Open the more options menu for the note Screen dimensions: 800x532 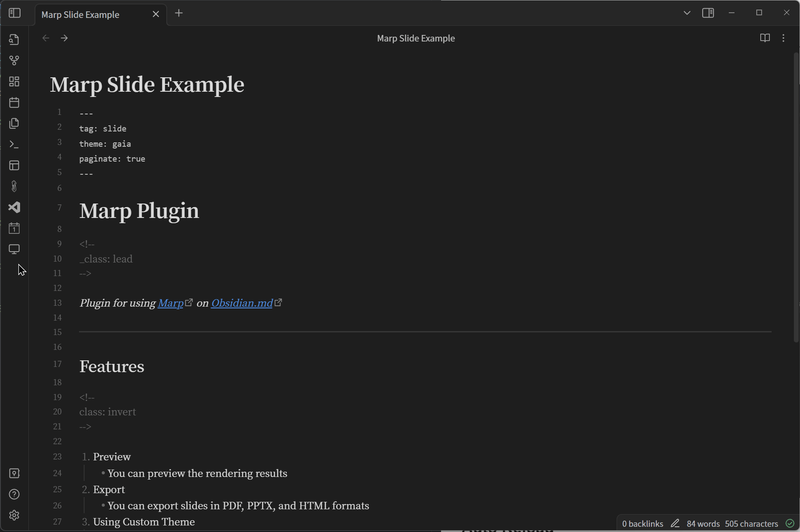(x=784, y=38)
